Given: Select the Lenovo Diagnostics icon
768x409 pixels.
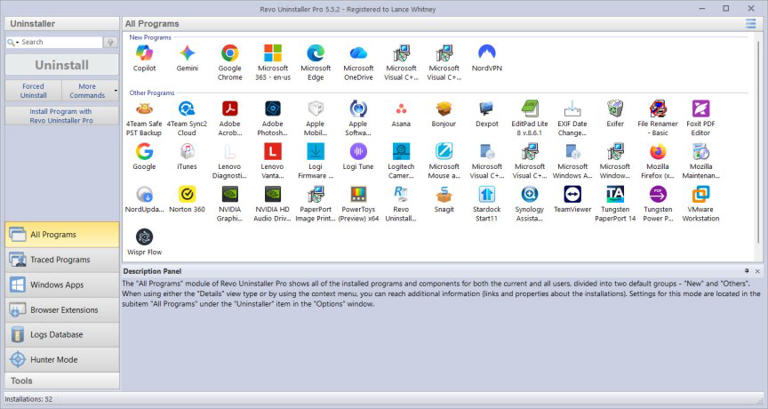Looking at the screenshot, I should [x=230, y=151].
